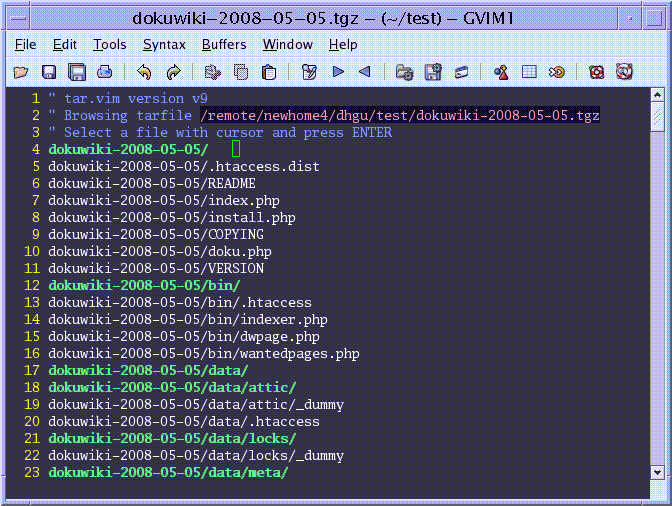Select the doku.php file entry
The height and width of the screenshot is (506, 672).
pos(160,252)
